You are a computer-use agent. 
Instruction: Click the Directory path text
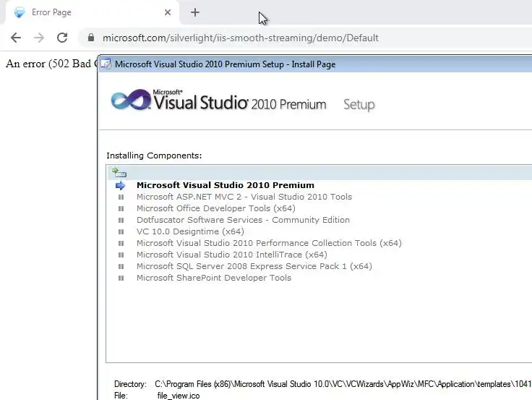(x=343, y=384)
